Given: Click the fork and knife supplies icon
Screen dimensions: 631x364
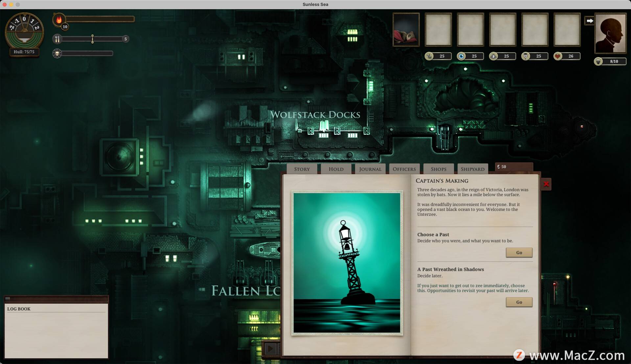Looking at the screenshot, I should coord(57,39).
